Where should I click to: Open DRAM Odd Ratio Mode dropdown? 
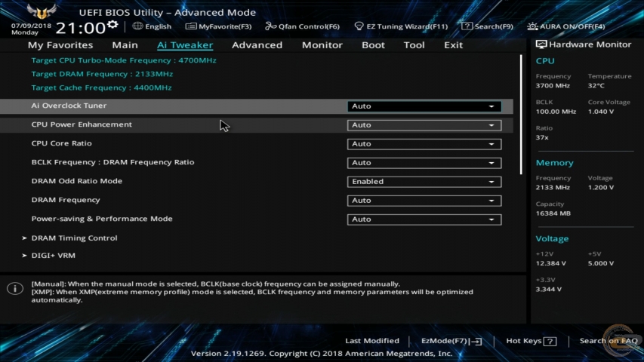pos(424,182)
